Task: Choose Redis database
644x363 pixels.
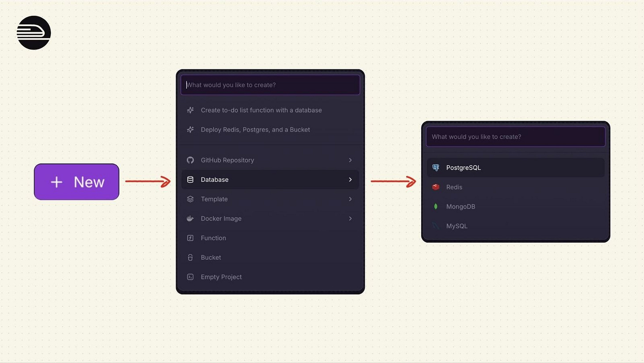Action: pyautogui.click(x=515, y=187)
